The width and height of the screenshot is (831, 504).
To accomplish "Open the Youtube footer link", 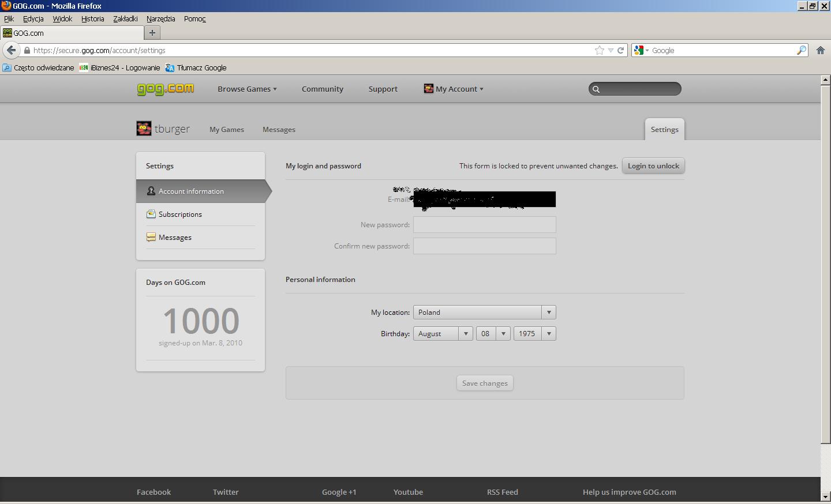I will [x=408, y=492].
